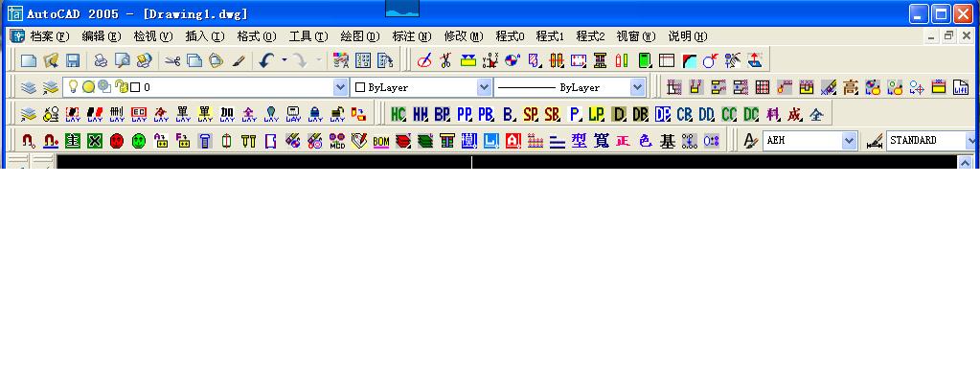Click the 寬 character icon
The image size is (980, 368).
pyautogui.click(x=602, y=141)
